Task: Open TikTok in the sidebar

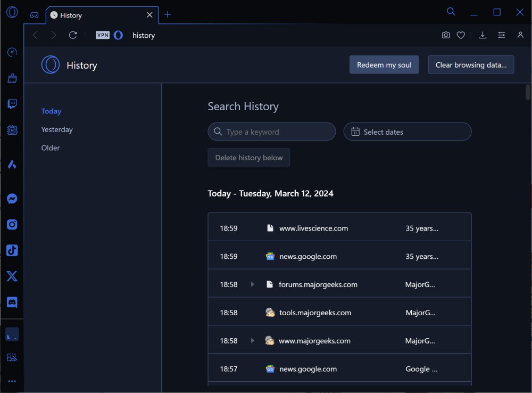Action: [12, 250]
